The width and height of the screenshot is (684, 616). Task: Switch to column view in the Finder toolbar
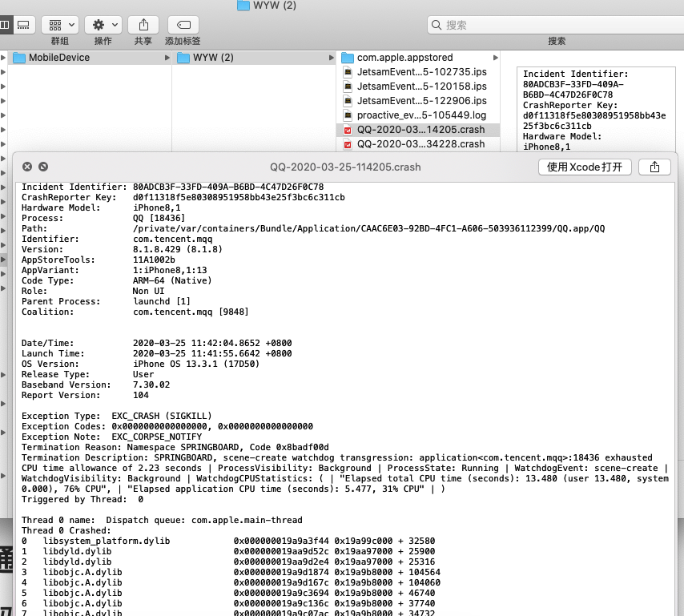[8, 24]
